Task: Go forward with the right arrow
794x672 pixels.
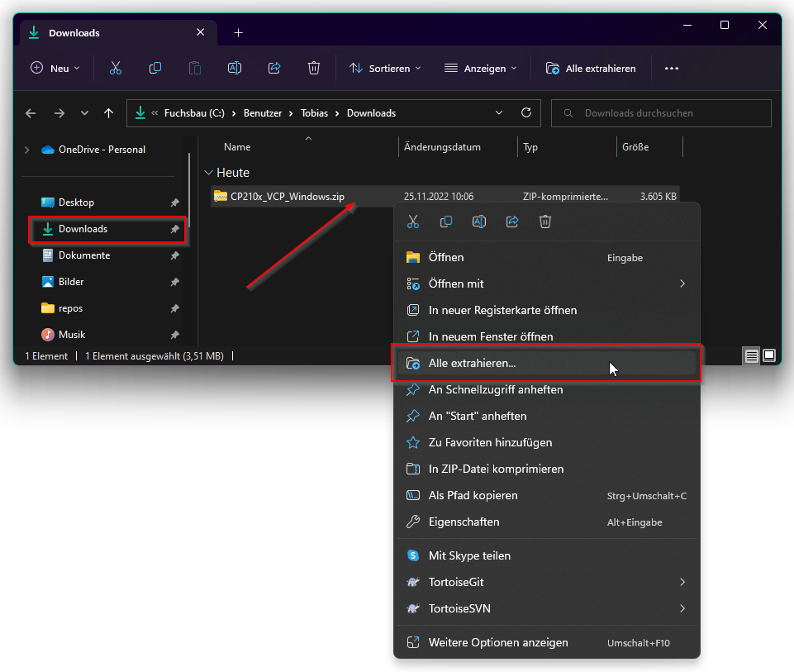Action: 59,113
